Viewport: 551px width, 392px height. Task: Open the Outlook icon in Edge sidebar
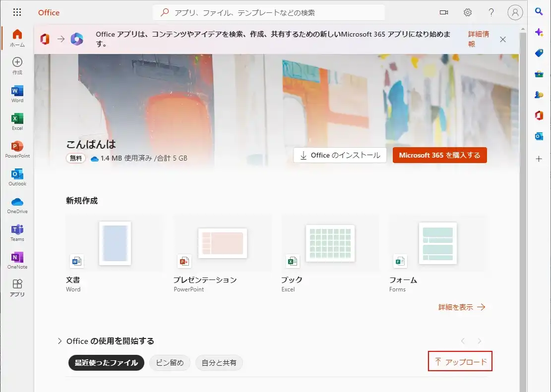point(539,136)
